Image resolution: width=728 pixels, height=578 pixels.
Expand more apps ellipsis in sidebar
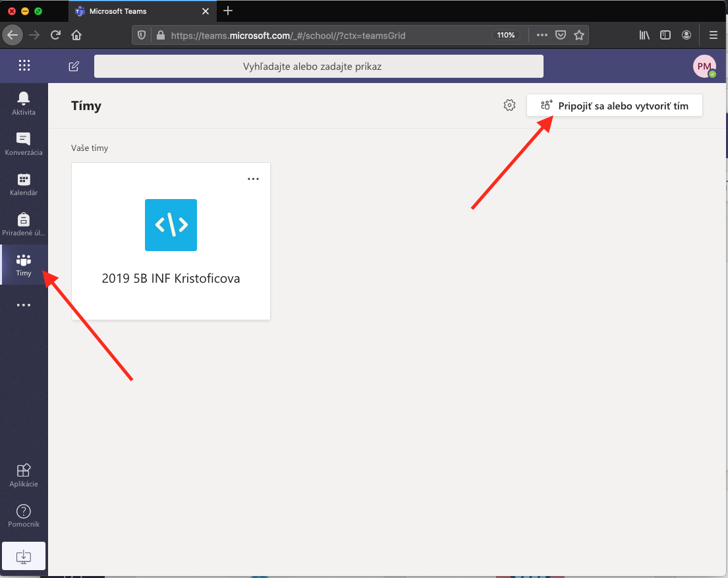[x=24, y=305]
